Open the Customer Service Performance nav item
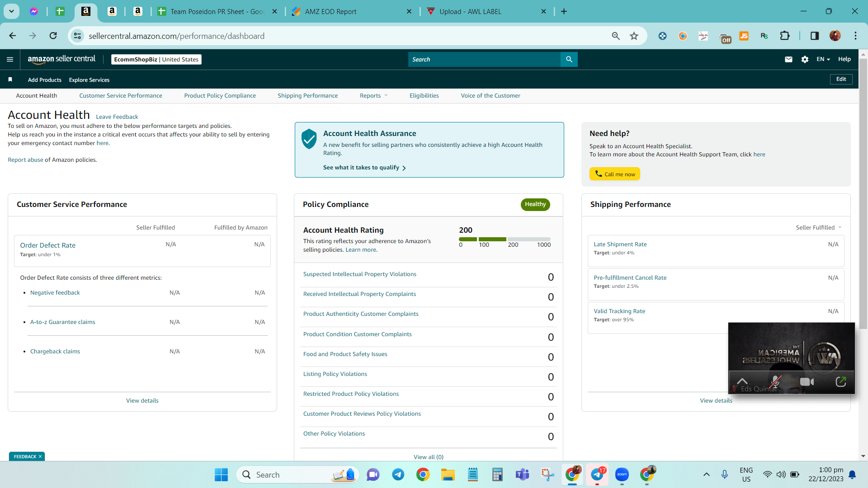Screen dimensions: 868x488 click(x=121, y=95)
